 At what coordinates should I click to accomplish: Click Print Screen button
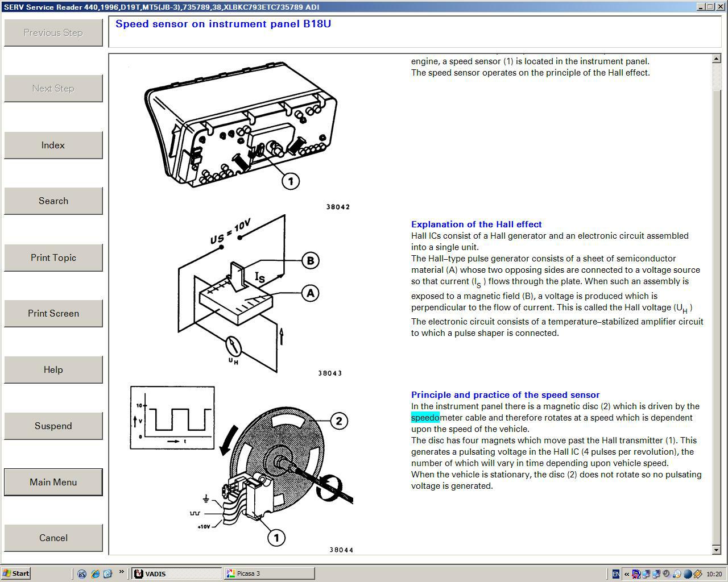point(53,314)
